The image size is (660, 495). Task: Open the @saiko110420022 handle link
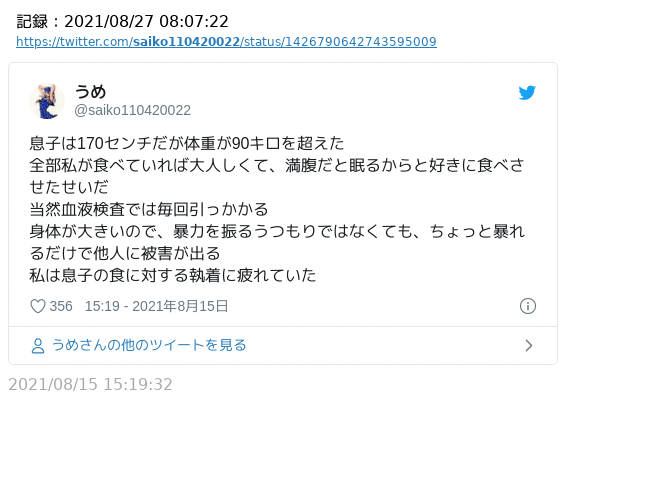[133, 110]
